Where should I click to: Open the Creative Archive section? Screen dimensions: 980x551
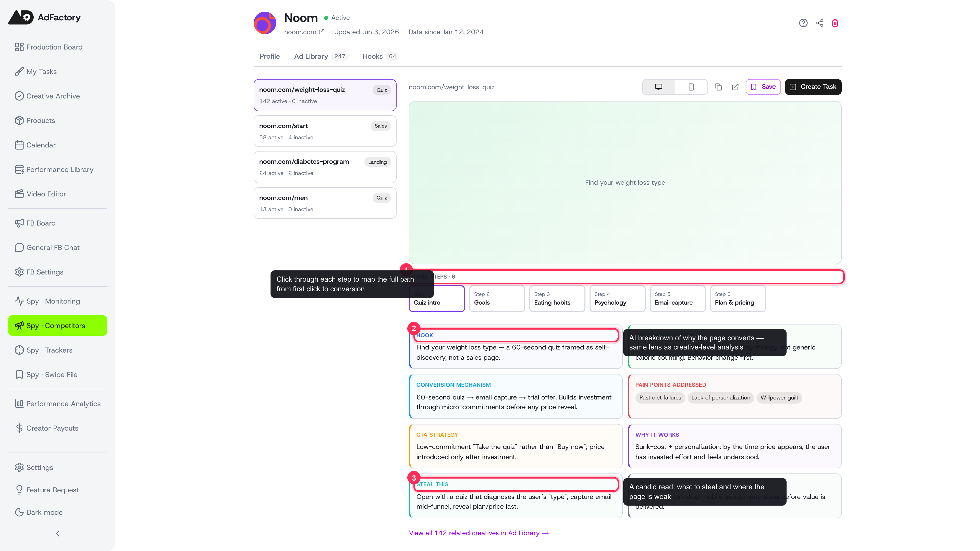[57, 96]
